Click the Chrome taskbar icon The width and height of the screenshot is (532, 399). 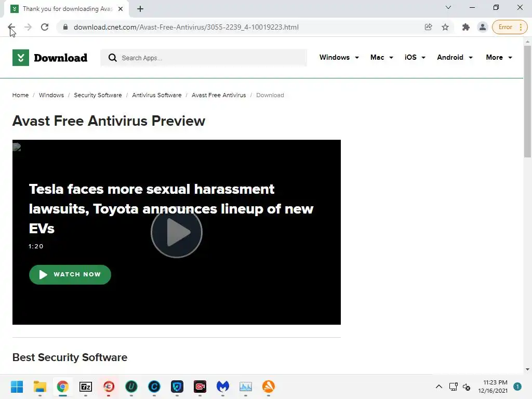pos(62,387)
